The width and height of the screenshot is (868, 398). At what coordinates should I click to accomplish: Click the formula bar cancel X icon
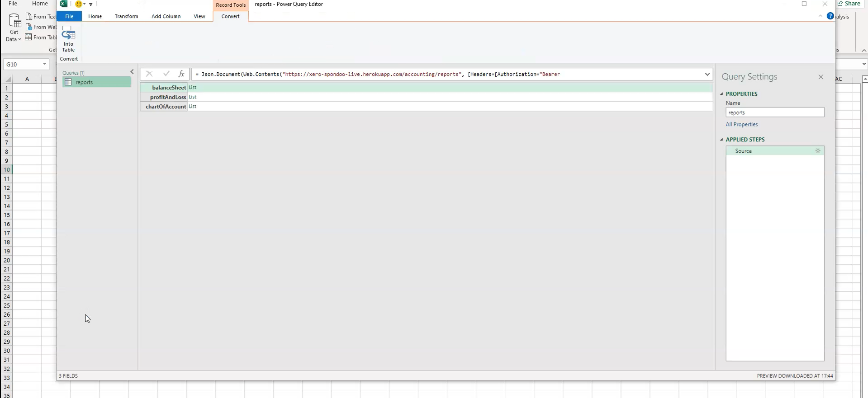click(149, 74)
